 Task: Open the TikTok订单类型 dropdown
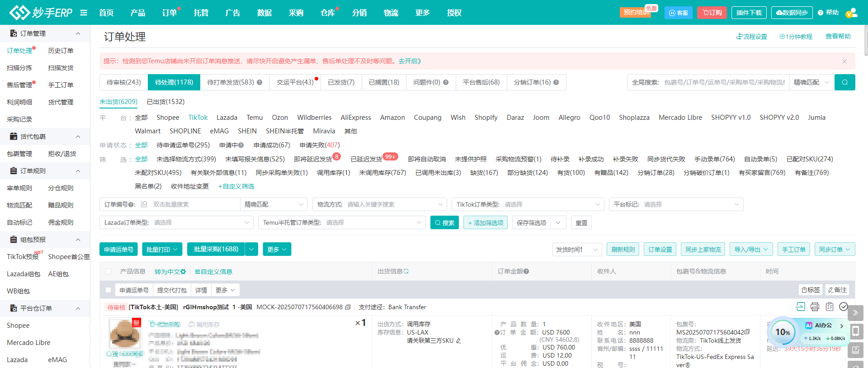tap(528, 204)
